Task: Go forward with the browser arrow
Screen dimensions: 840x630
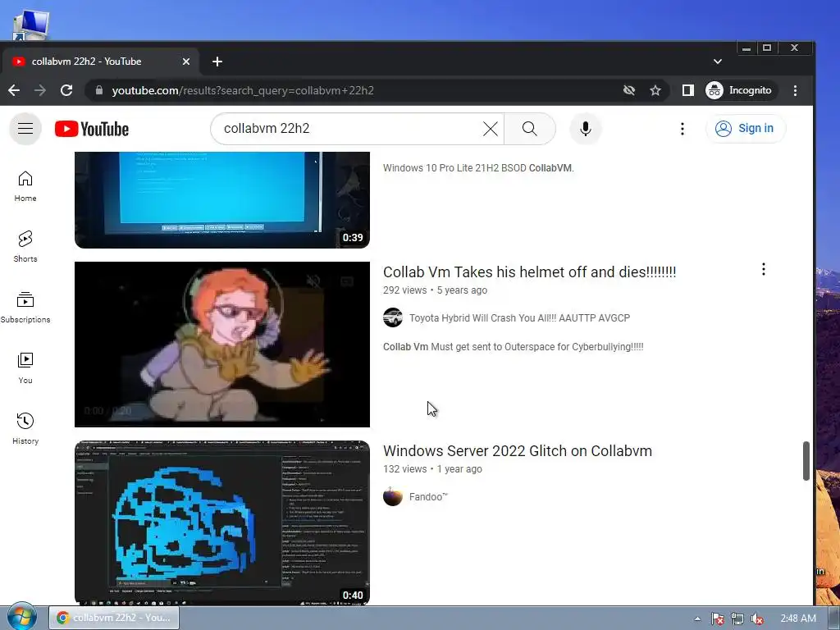Action: coord(40,90)
